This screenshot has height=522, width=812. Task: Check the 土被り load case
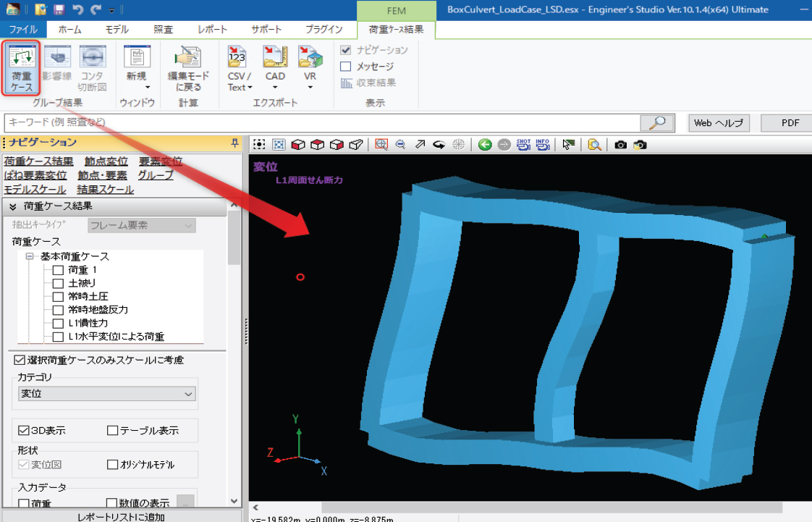[58, 283]
